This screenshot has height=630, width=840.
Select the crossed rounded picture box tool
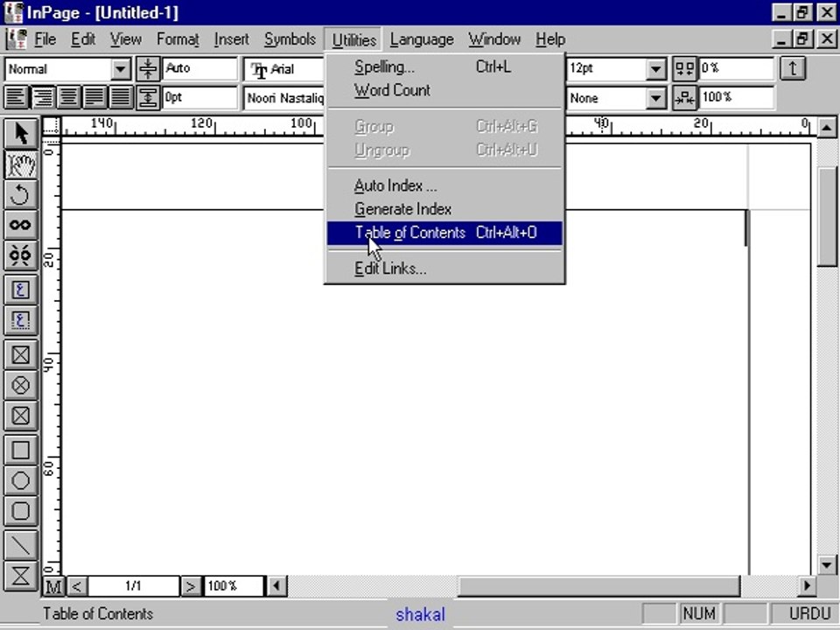click(x=20, y=416)
